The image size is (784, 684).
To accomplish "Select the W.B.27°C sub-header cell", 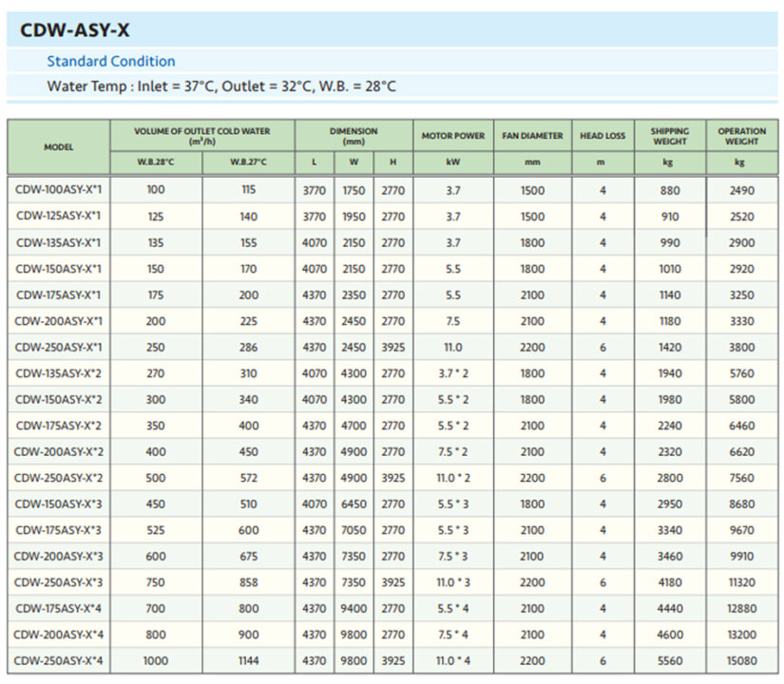I will pos(249,162).
